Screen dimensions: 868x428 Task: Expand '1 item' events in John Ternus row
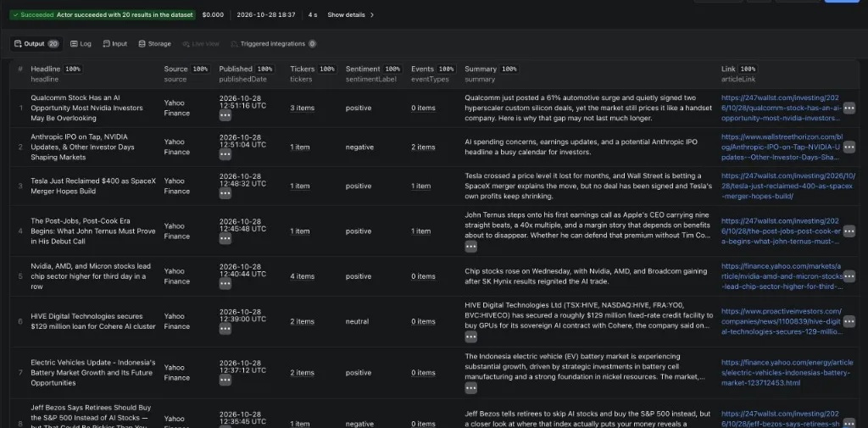420,231
